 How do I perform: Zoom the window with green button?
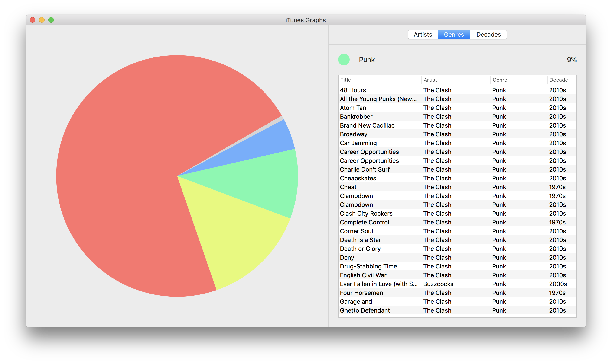tap(51, 20)
